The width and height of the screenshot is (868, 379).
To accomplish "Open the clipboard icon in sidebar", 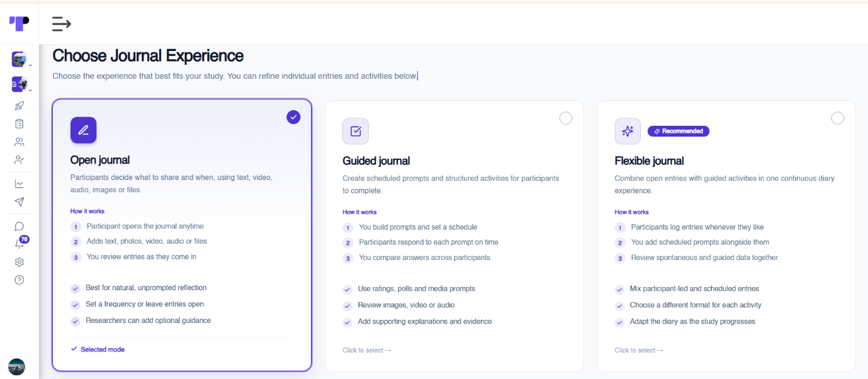I will [20, 124].
